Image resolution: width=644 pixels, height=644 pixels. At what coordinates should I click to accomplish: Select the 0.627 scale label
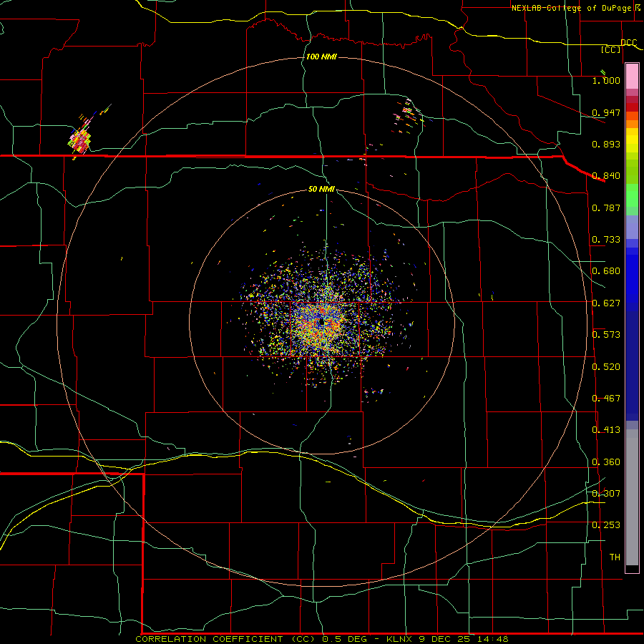tap(606, 303)
